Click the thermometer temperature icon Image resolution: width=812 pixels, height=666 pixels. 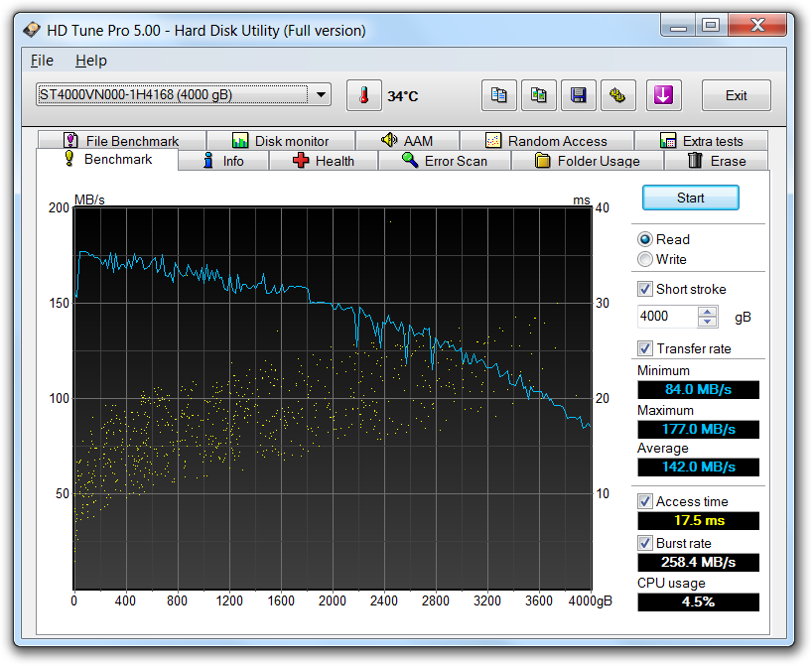364,96
